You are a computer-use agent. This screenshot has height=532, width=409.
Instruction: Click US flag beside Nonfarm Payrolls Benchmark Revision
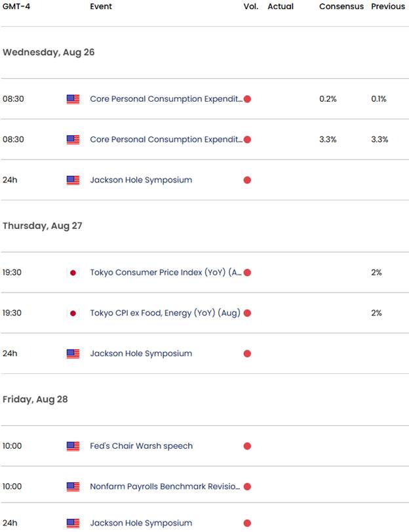[73, 487]
